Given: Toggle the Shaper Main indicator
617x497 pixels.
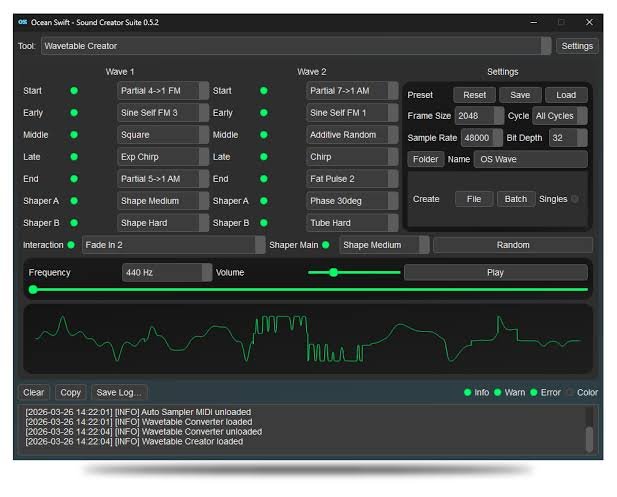Looking at the screenshot, I should (x=326, y=245).
